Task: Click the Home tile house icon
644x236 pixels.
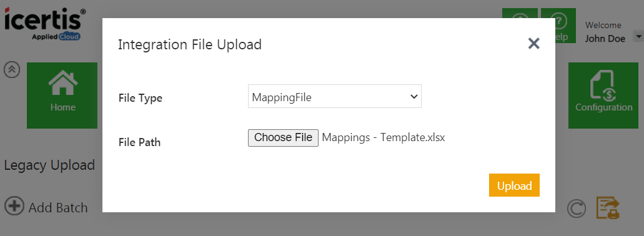Action: click(63, 84)
